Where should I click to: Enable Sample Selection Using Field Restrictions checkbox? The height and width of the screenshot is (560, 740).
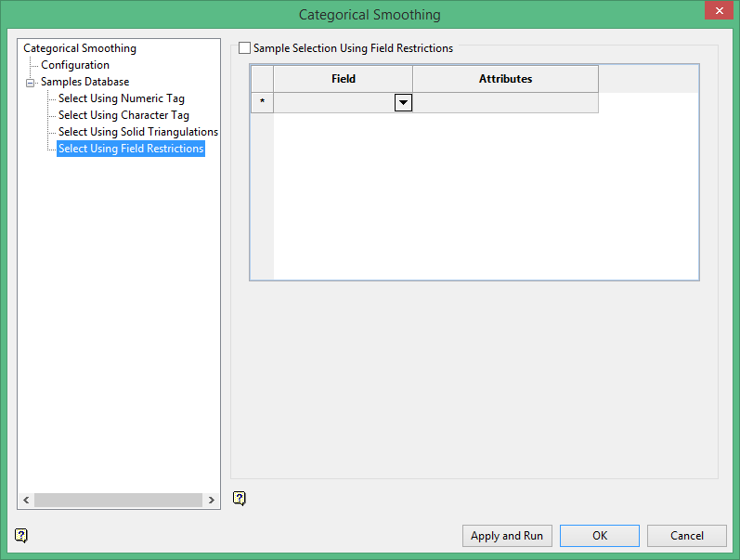(244, 47)
